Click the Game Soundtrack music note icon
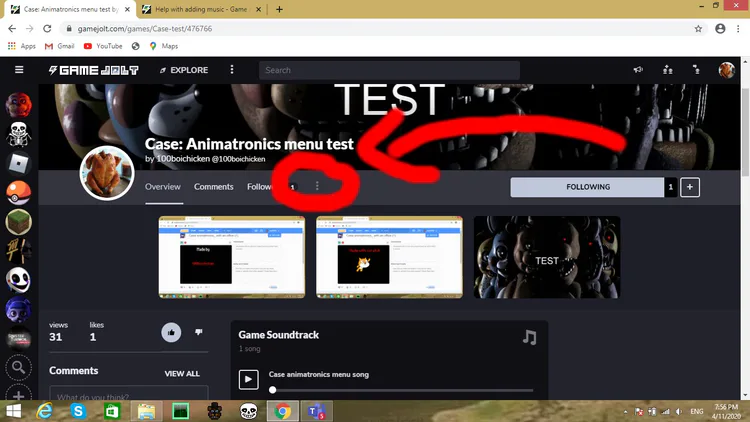Viewport: 750px width, 422px height. 529,337
